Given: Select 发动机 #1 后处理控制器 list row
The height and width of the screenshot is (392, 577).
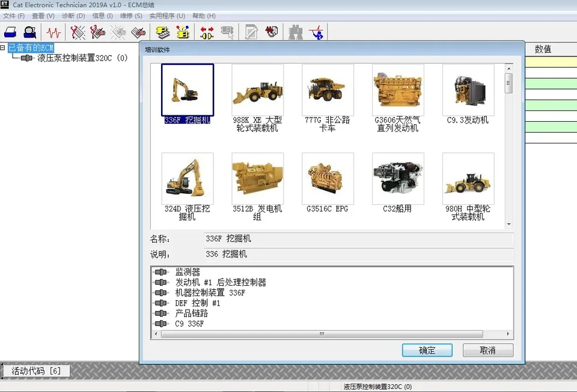Looking at the screenshot, I should click(x=220, y=282).
